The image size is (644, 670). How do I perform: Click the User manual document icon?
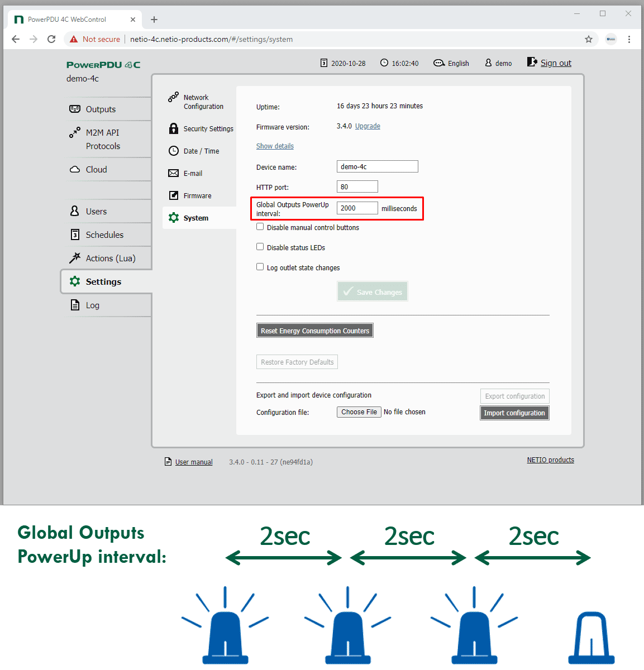tap(168, 462)
